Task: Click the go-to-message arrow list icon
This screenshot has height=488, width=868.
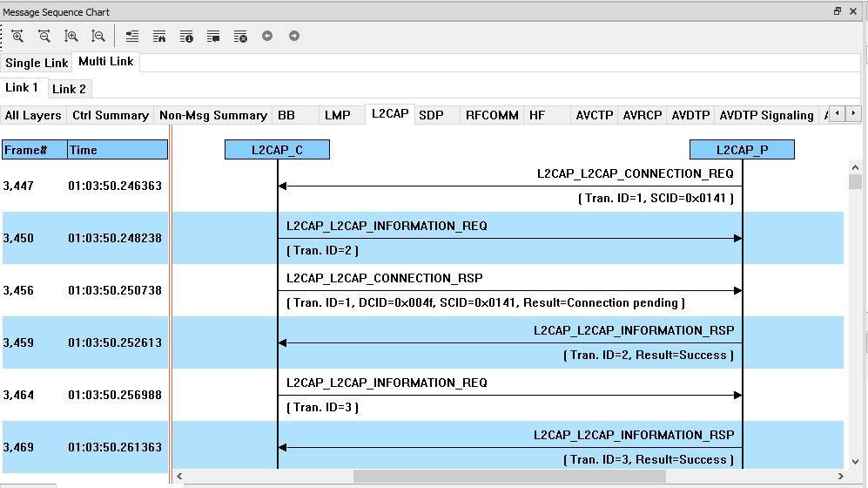Action: coord(131,37)
